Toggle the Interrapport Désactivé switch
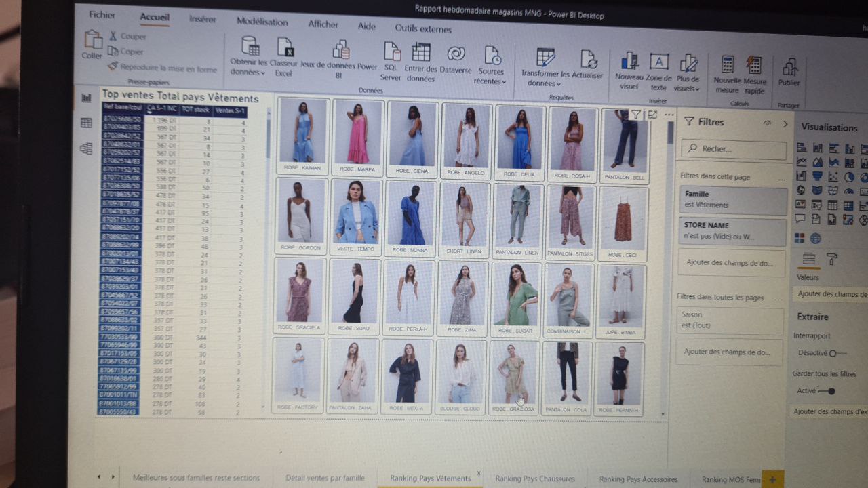This screenshot has width=868, height=488. pyautogui.click(x=837, y=353)
